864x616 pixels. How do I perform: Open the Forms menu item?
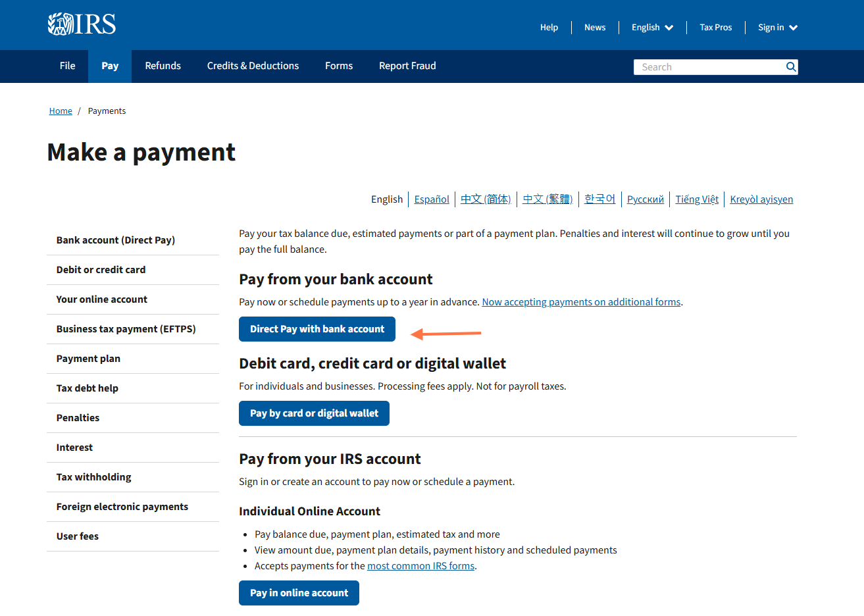(339, 66)
